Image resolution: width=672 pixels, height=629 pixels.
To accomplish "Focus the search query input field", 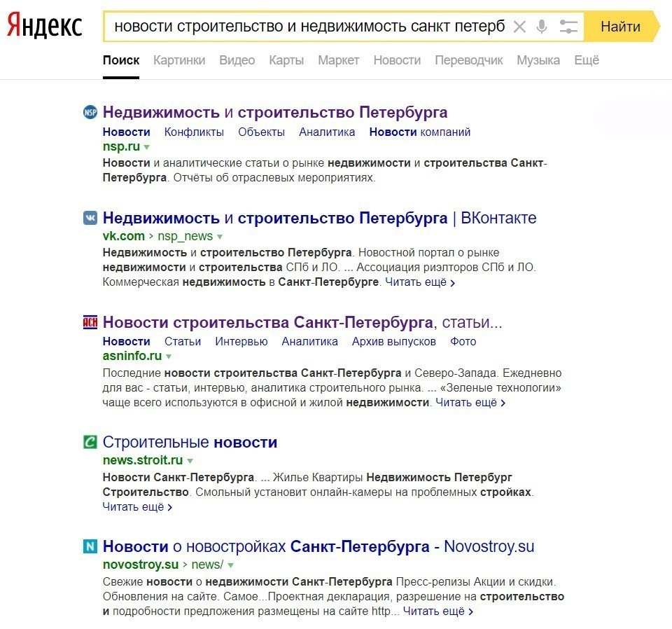I will pyautogui.click(x=309, y=27).
